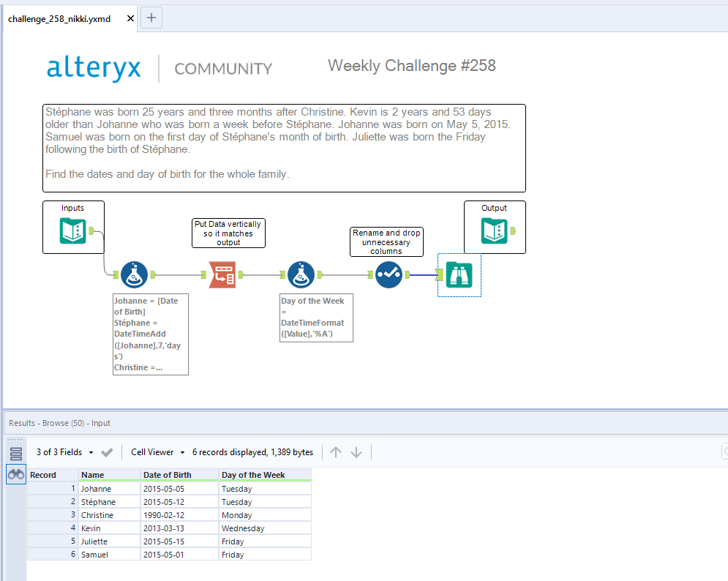The height and width of the screenshot is (581, 728).
Task: Select the Johanne name cell
Action: click(x=109, y=489)
